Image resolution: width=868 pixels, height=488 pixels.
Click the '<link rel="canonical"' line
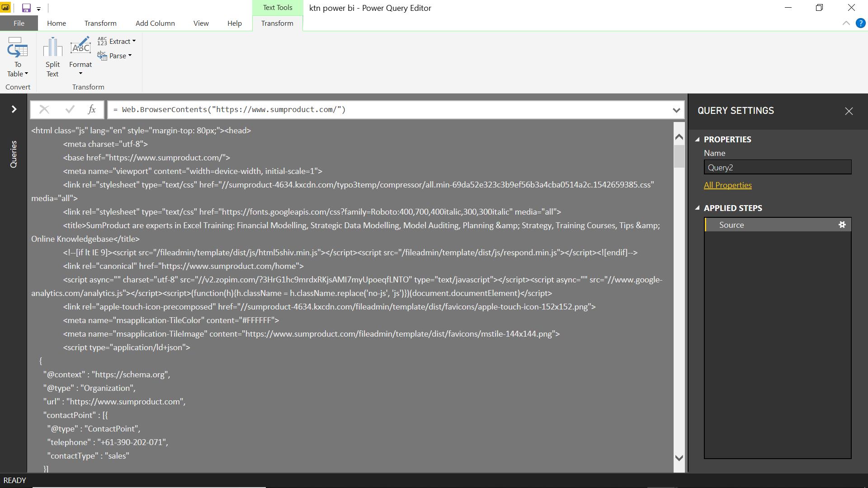[183, 266]
